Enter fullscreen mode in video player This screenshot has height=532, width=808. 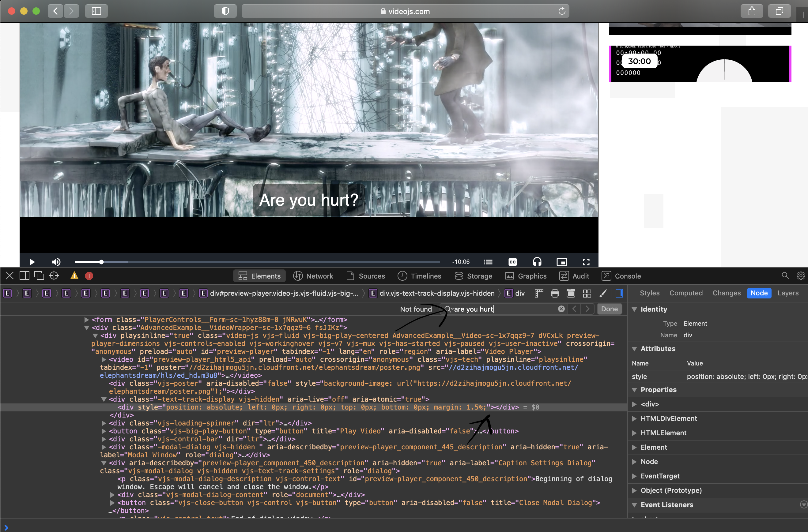(x=586, y=262)
